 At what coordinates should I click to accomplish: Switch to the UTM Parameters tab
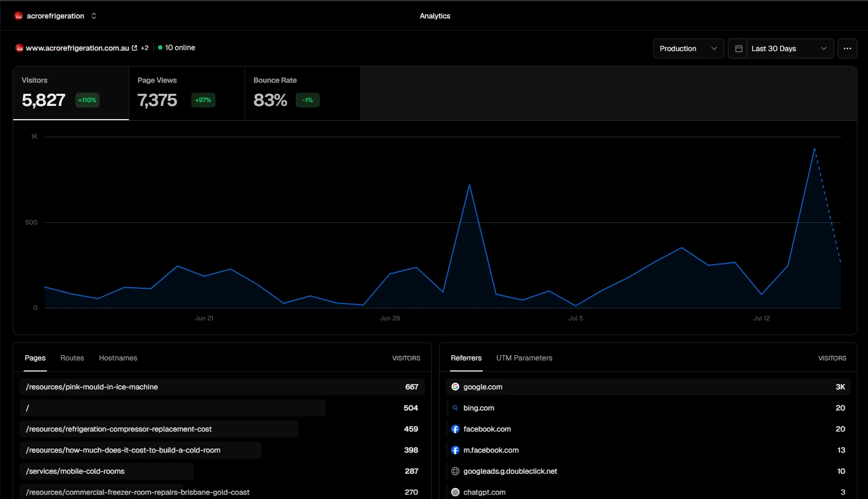[524, 358]
